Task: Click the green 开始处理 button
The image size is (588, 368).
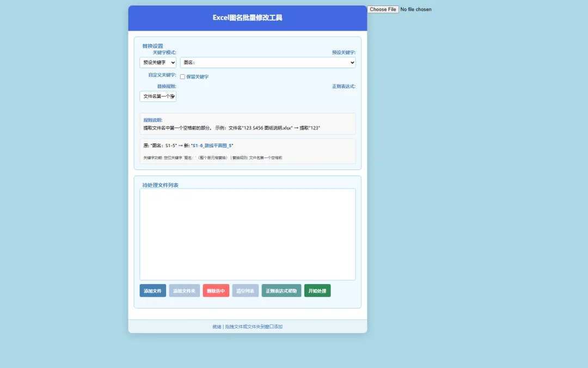Action: 317,291
